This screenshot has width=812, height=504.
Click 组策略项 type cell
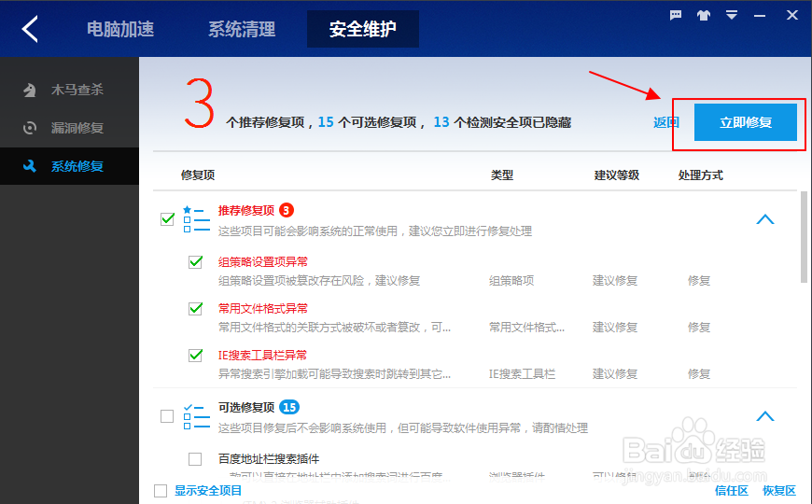(x=511, y=281)
